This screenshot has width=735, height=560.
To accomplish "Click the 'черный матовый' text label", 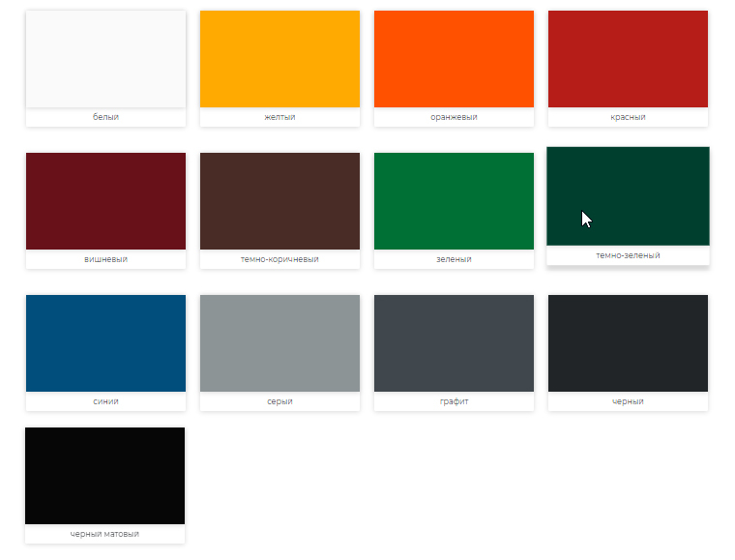I will point(105,534).
